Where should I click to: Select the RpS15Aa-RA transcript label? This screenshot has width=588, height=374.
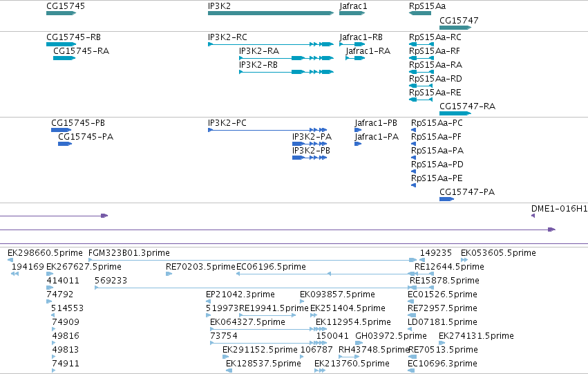pyautogui.click(x=435, y=65)
